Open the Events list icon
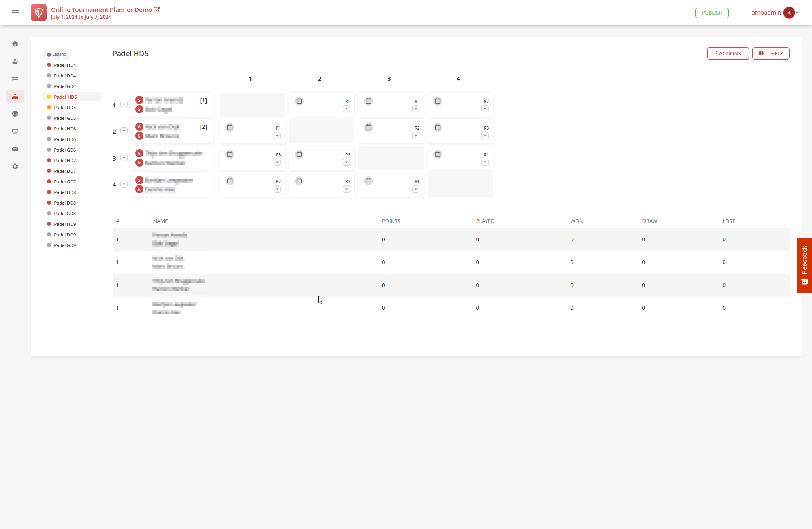 15,78
